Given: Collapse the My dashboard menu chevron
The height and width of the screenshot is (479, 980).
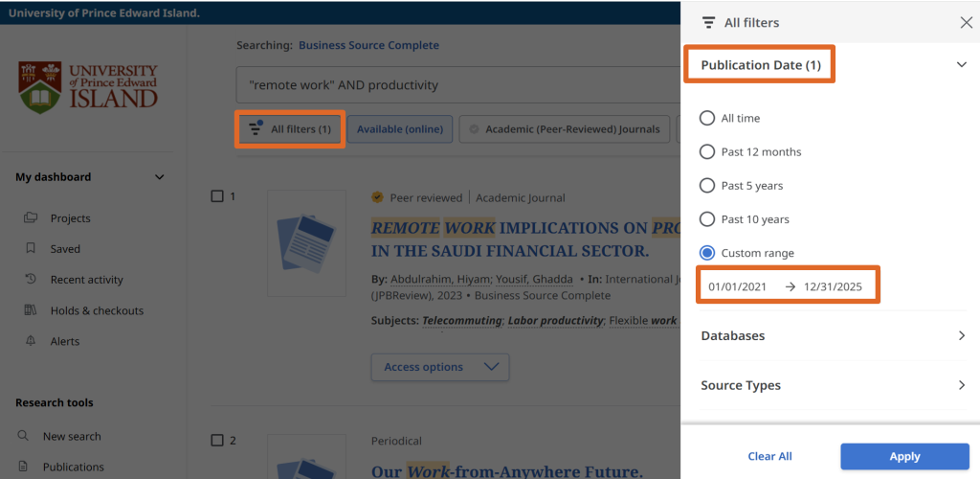Looking at the screenshot, I should point(160,177).
